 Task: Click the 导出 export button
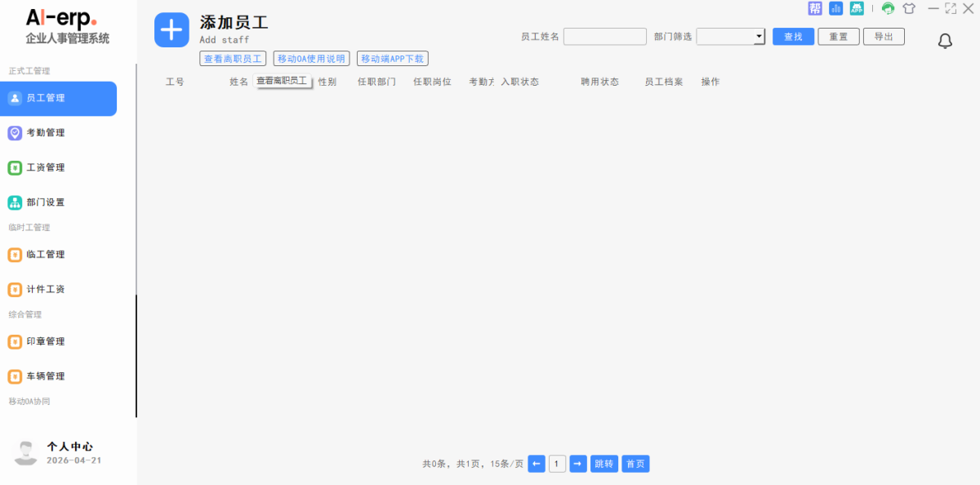coord(884,37)
